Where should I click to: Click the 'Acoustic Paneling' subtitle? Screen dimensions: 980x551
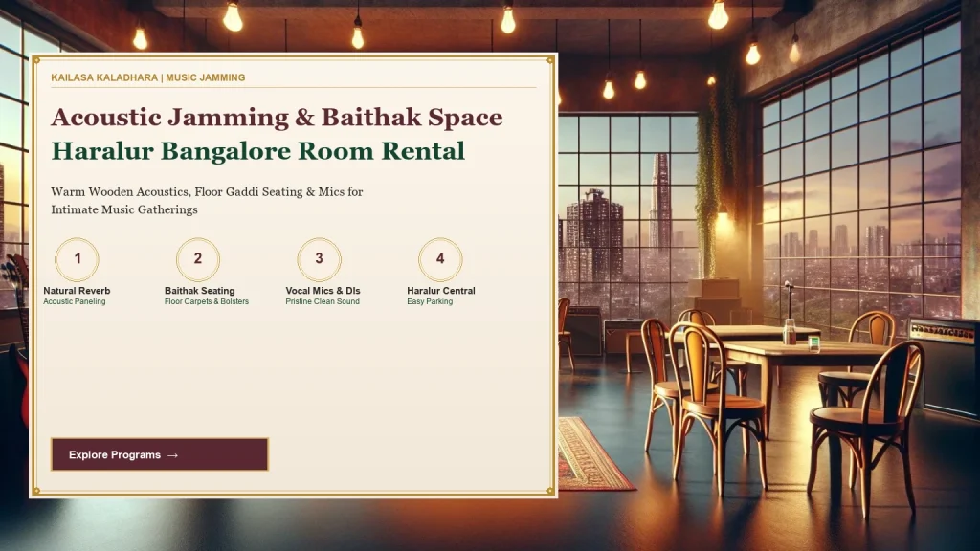click(75, 301)
